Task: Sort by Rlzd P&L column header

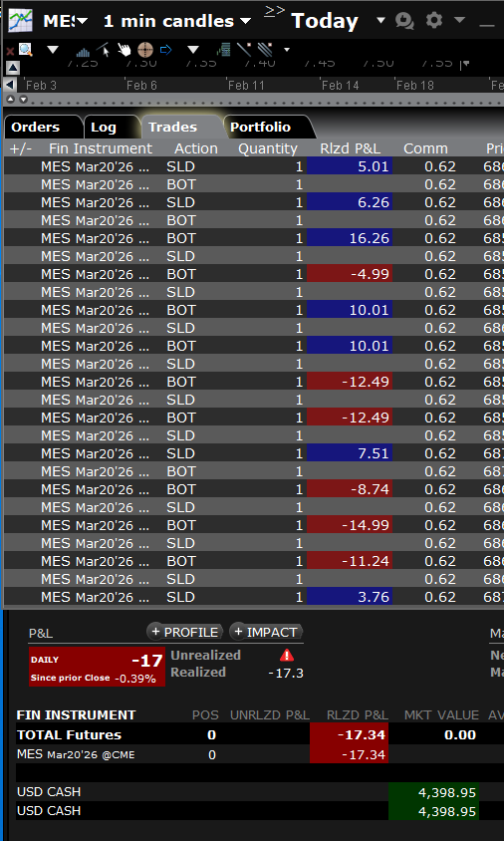Action: coord(350,148)
